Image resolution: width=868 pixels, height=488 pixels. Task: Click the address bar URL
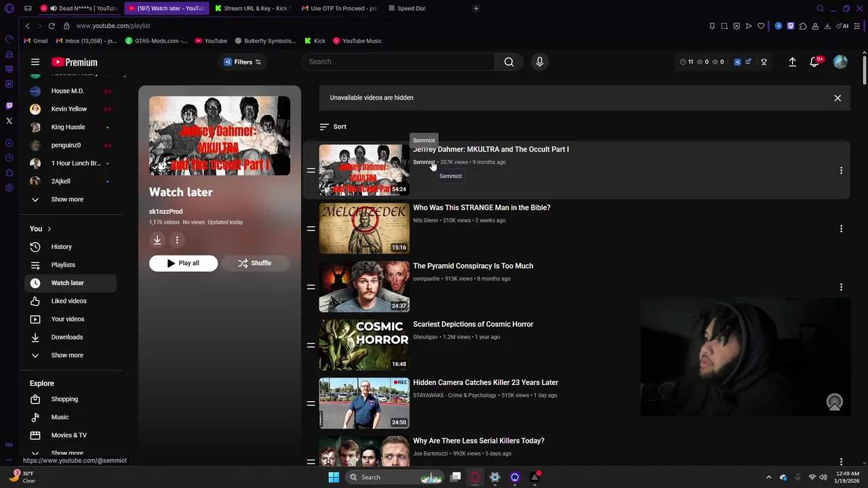113,26
